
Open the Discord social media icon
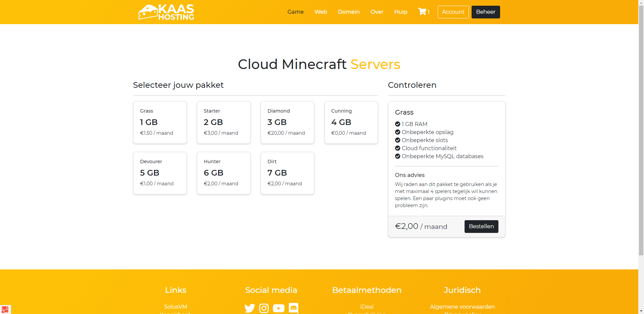[x=293, y=308]
